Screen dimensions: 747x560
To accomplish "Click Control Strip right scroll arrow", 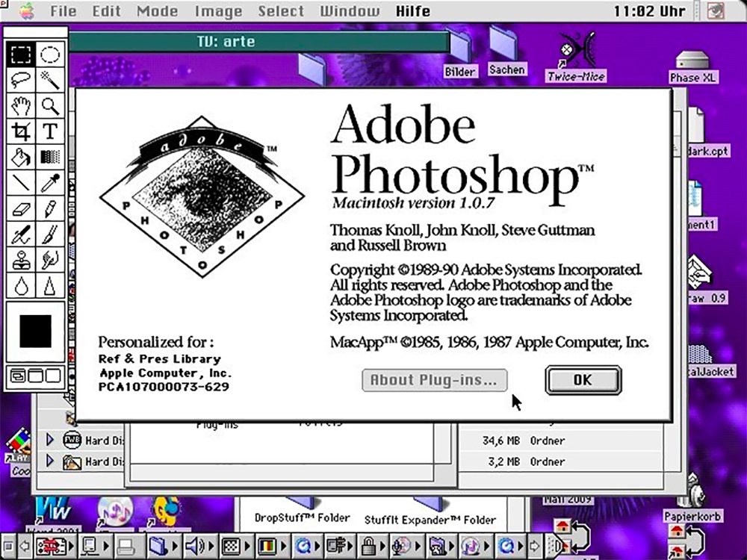I will click(535, 546).
